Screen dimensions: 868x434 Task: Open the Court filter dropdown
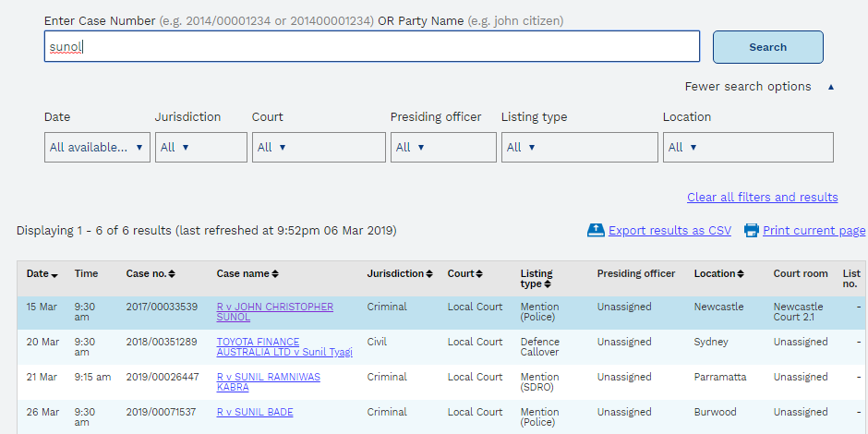(319, 147)
